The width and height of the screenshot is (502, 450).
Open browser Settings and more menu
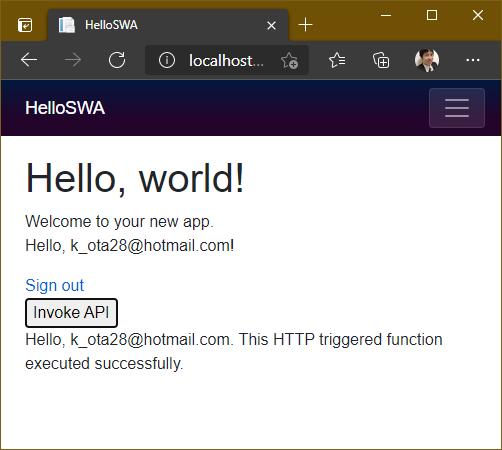pyautogui.click(x=473, y=60)
